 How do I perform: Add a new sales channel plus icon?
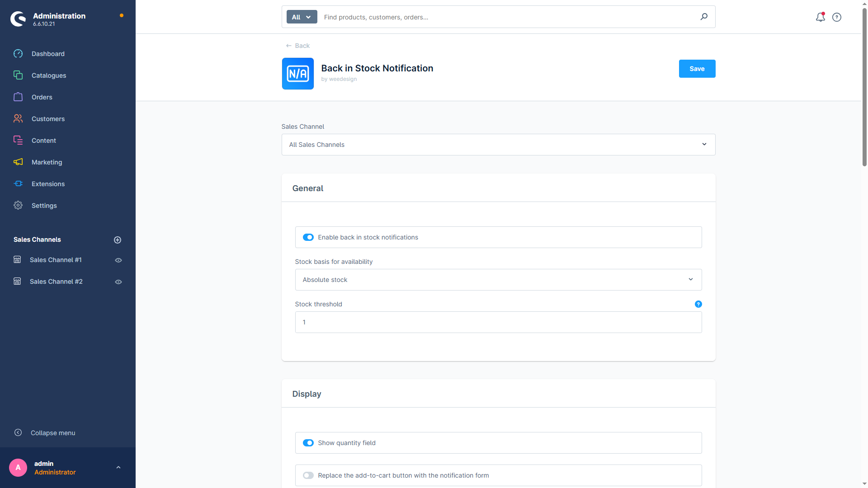point(118,240)
